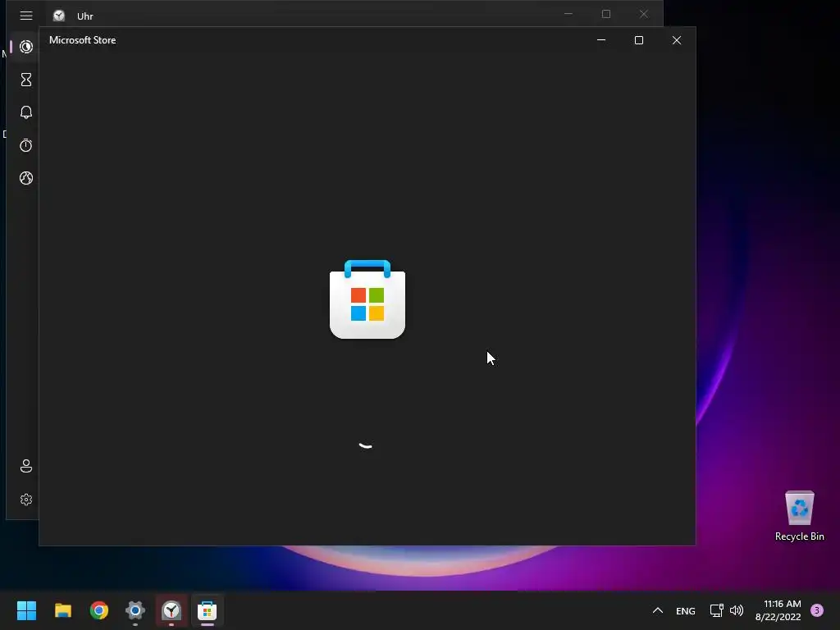Open the World clock globe icon in Uhr
Viewport: 840px width, 630px height.
(26, 178)
